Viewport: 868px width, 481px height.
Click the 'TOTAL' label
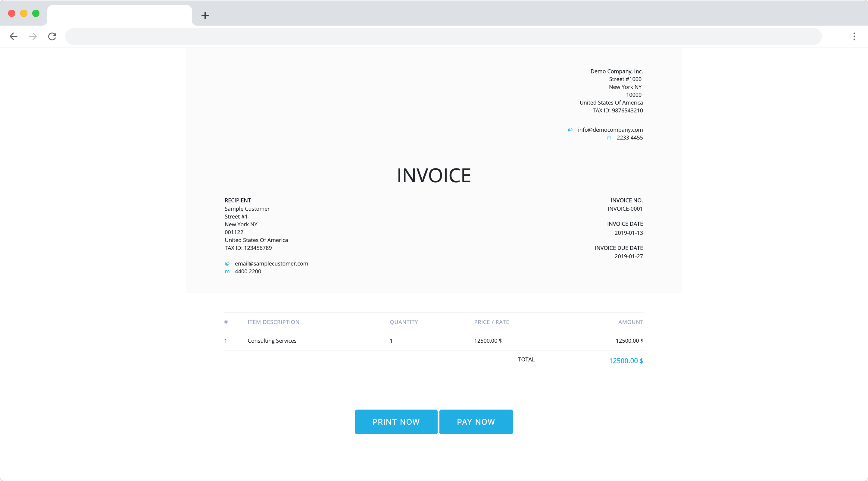click(x=526, y=359)
